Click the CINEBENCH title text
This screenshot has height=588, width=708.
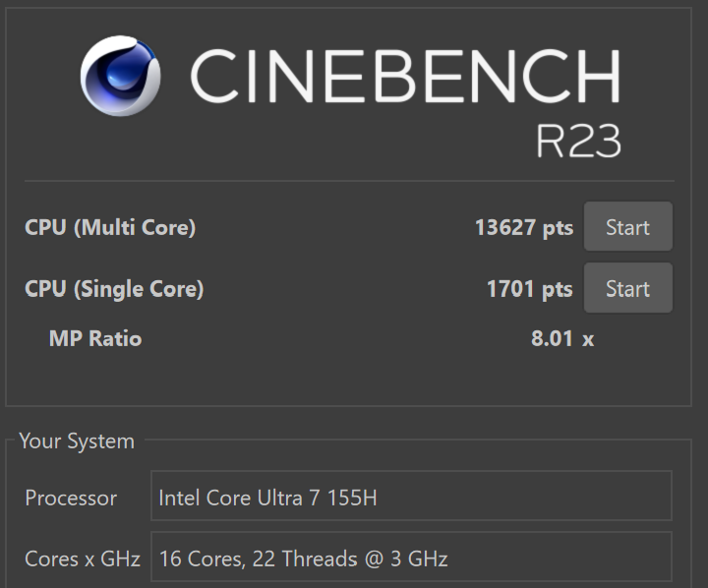(x=404, y=77)
